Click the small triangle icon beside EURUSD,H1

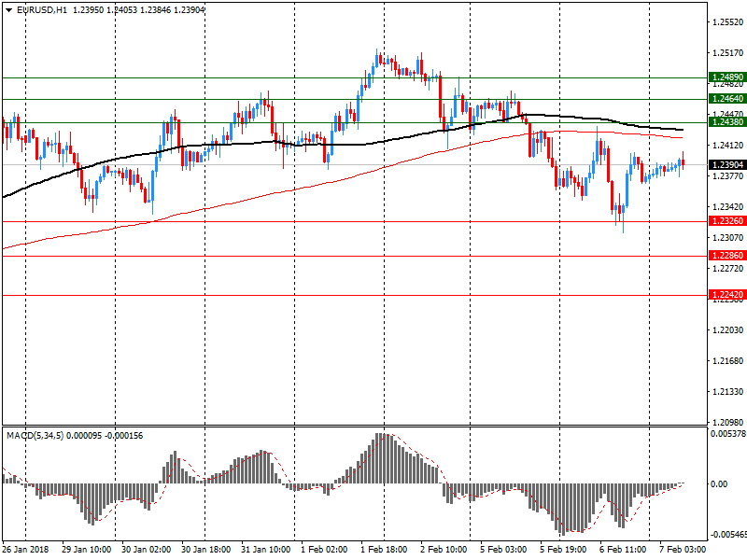pos(8,9)
